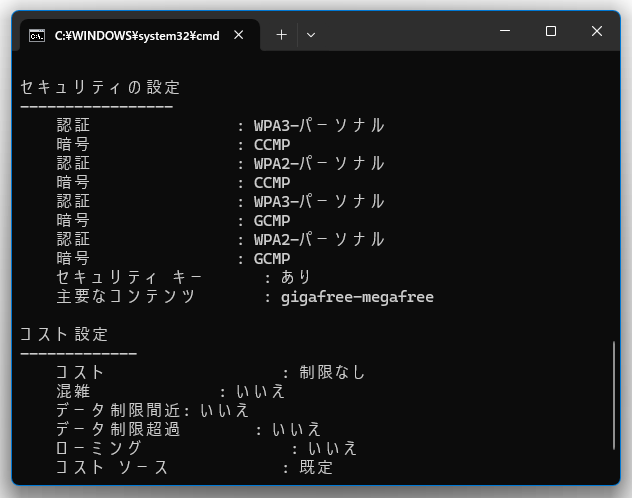This screenshot has height=498, width=632.
Task: Click the first WPA3-パーソナル value
Action: pos(319,125)
